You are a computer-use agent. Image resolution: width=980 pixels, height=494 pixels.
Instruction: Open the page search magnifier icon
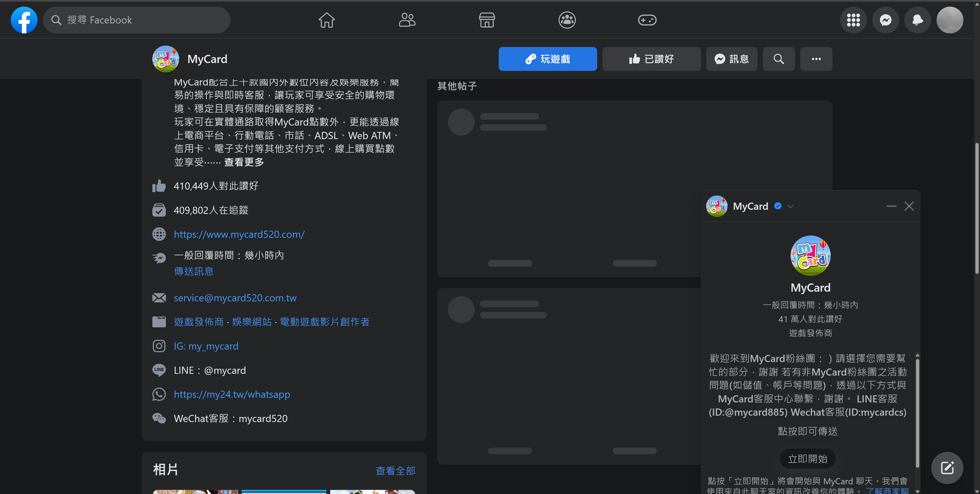(778, 59)
